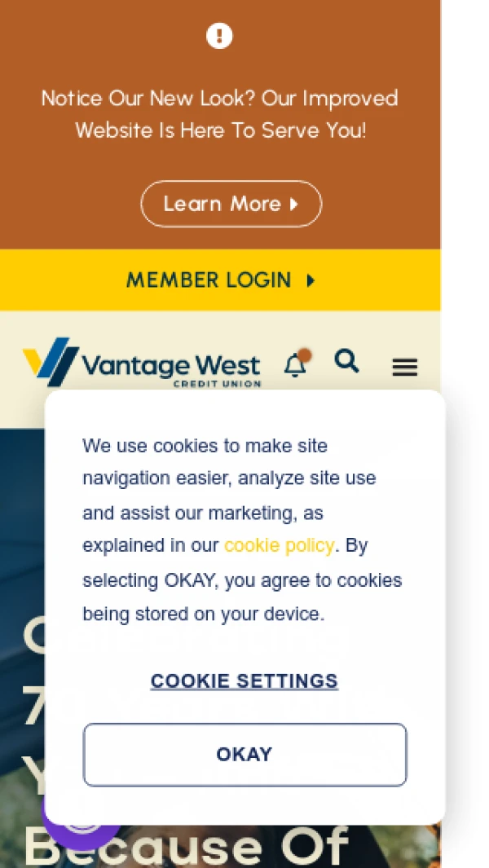Viewport: 489px width, 868px height.
Task: Click the Vantage West logo mark
Action: coord(51,362)
